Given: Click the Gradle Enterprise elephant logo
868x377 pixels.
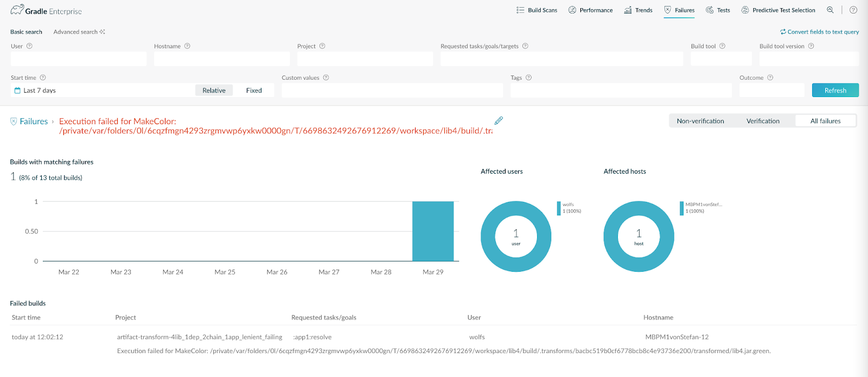Looking at the screenshot, I should tap(17, 10).
